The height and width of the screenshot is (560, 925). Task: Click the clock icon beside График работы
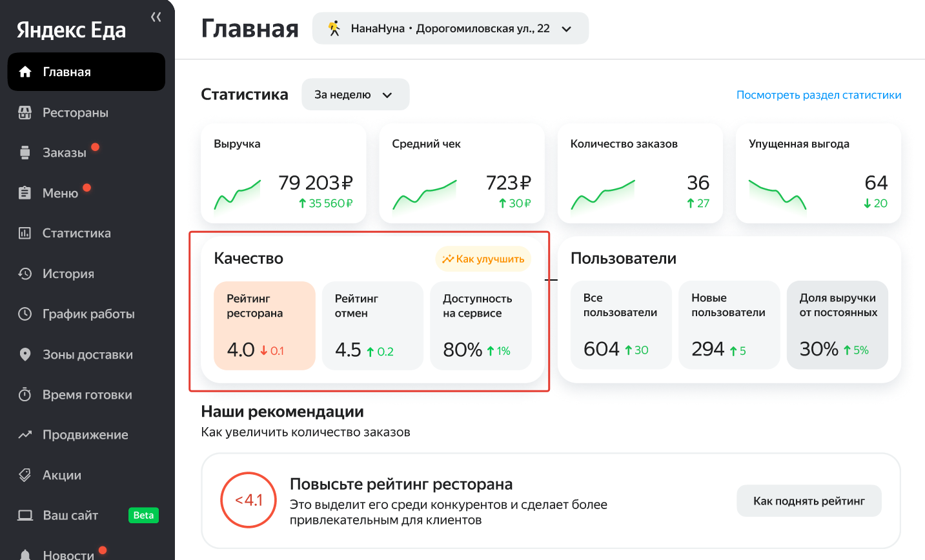tap(25, 314)
